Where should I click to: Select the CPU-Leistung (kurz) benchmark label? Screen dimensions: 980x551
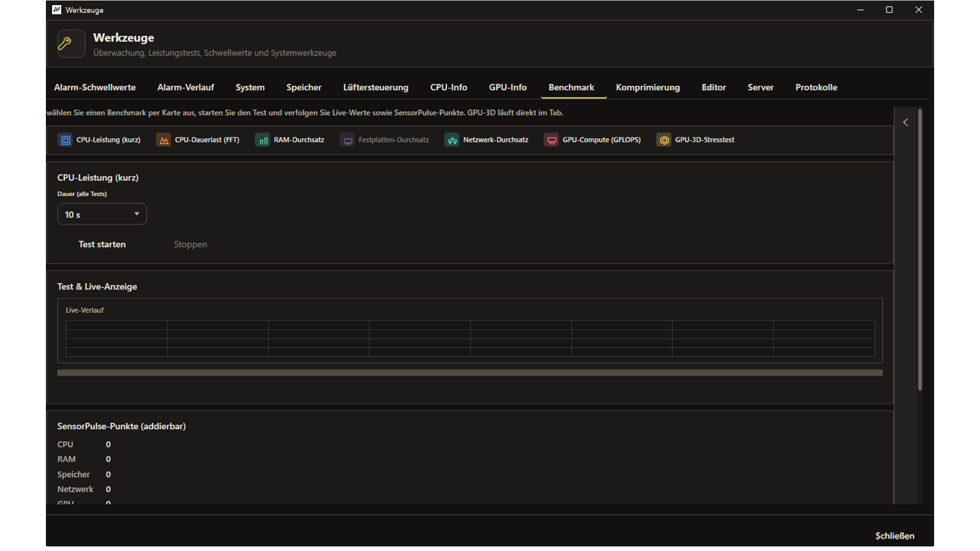[108, 140]
